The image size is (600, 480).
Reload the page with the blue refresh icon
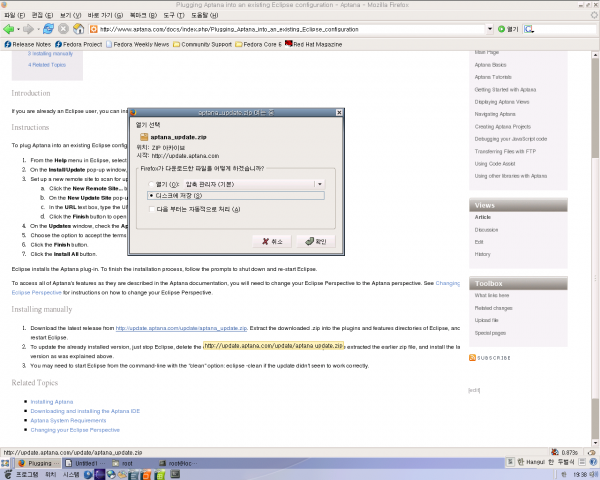[48, 29]
